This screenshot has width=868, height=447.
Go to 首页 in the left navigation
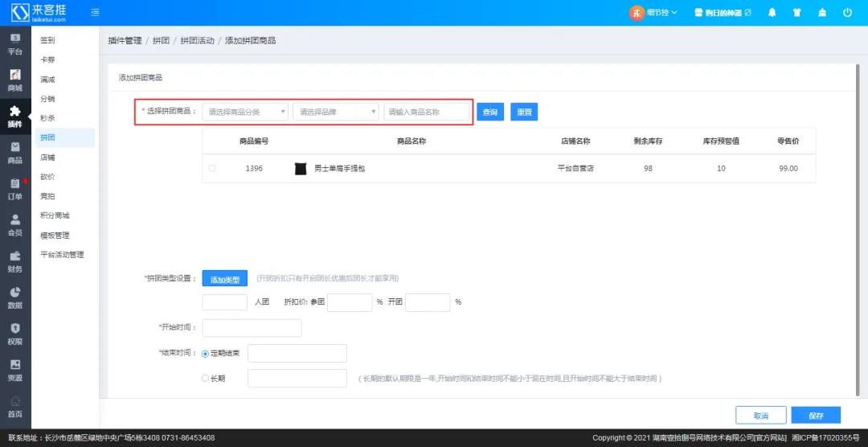(x=15, y=406)
